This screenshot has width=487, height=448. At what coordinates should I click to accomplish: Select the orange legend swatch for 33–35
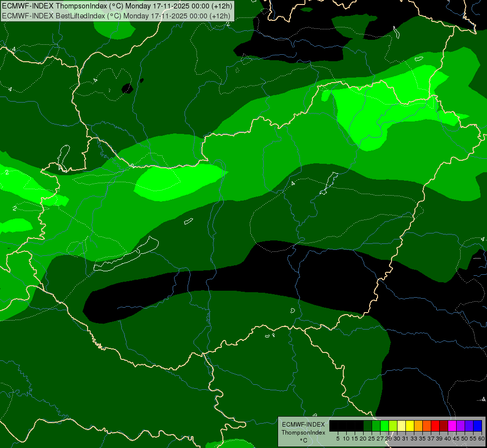418,426
